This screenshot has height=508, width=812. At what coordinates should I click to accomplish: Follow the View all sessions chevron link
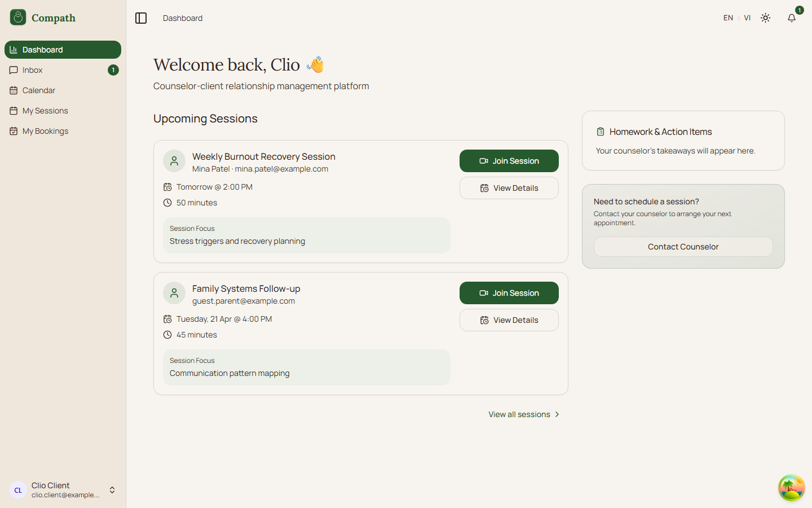click(x=557, y=414)
